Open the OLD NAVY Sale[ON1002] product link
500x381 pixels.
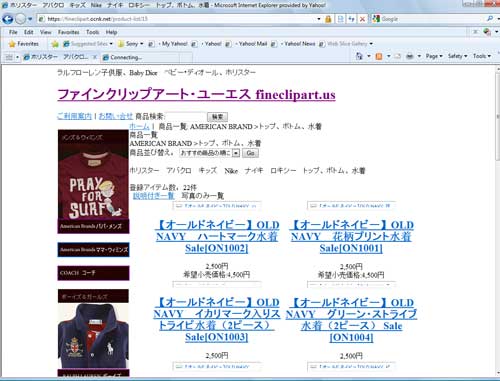(217, 237)
